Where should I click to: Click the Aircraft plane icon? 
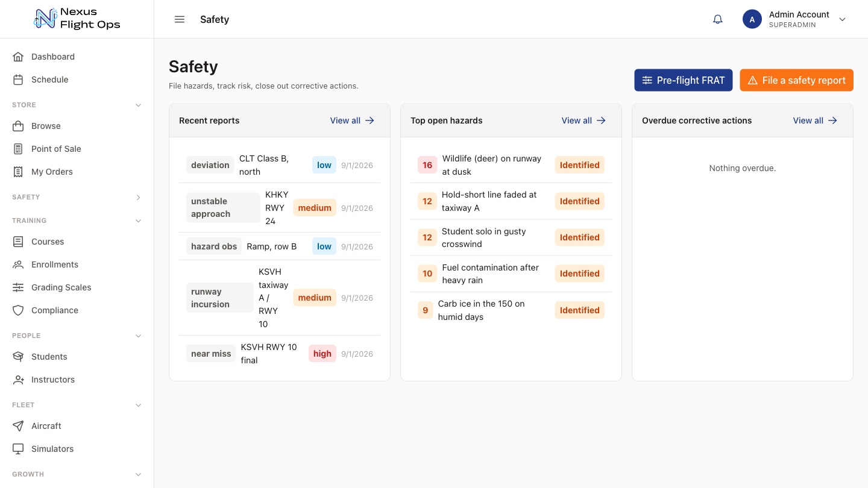18,426
